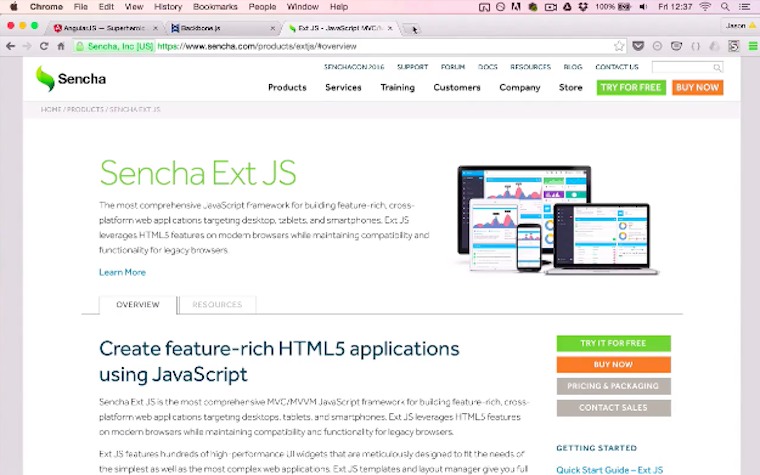Open the Customers navigation dropdown
This screenshot has height=475, width=760.
pyautogui.click(x=457, y=87)
